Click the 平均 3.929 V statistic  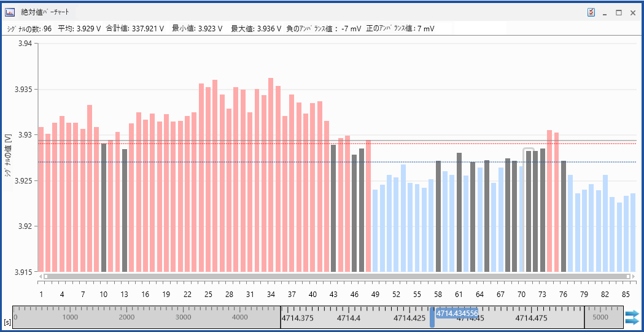pyautogui.click(x=79, y=28)
